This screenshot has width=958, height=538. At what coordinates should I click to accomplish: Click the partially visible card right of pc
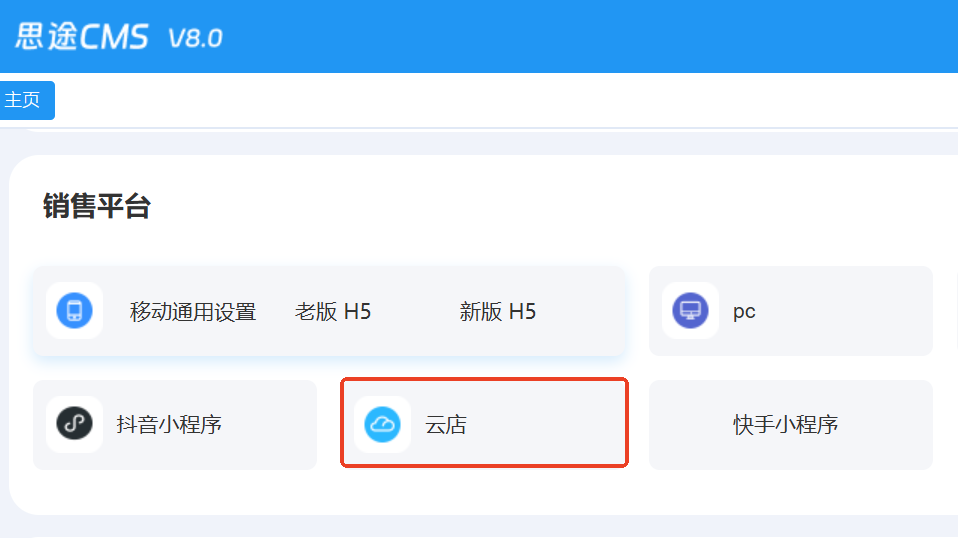955,311
